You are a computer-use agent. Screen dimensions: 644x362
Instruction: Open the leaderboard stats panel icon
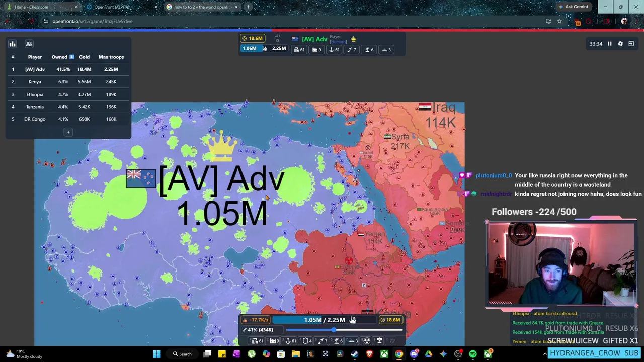point(13,44)
